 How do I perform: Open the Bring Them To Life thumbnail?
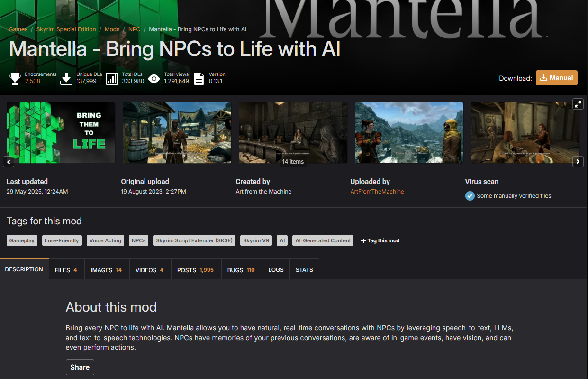click(x=61, y=133)
